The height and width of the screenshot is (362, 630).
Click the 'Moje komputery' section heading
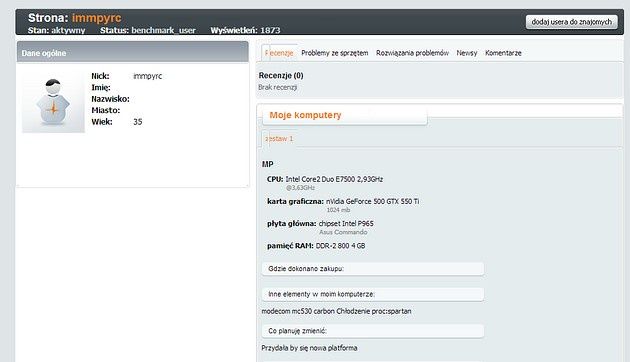coord(305,115)
